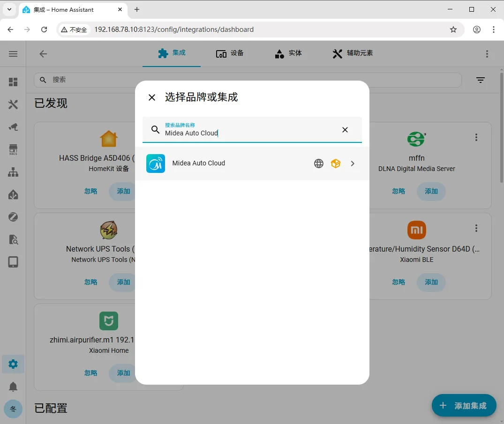
Task: Open the integrations filter menu
Action: [x=481, y=80]
